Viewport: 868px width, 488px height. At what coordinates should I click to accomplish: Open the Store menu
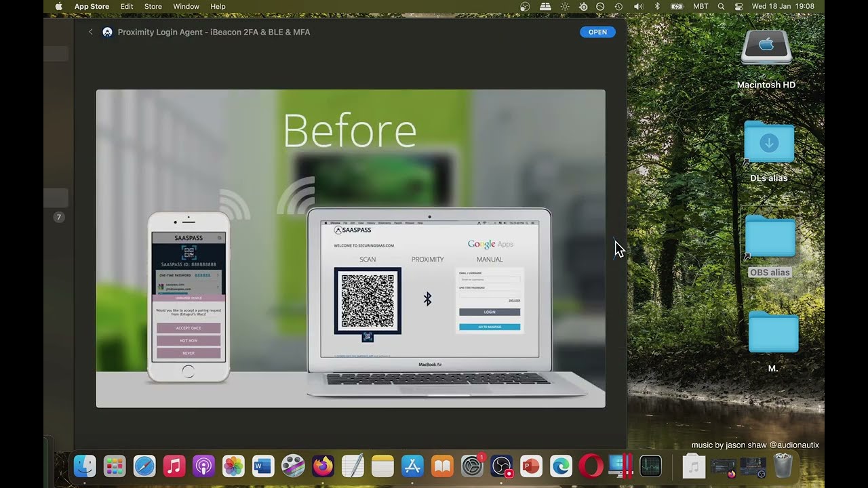click(x=153, y=6)
